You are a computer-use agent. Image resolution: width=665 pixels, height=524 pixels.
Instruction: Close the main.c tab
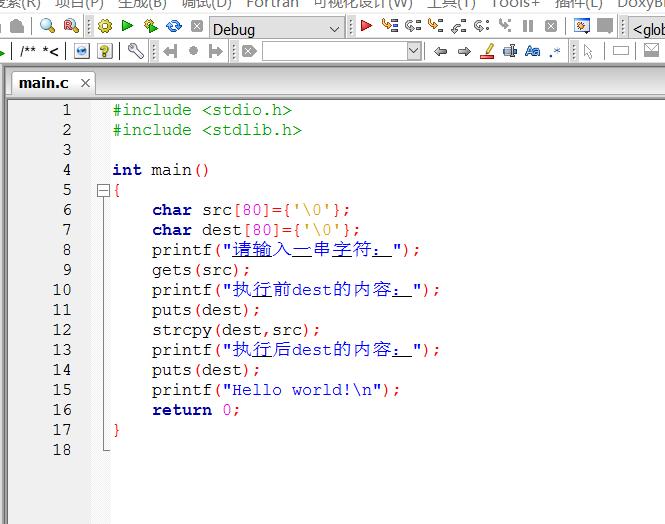point(85,83)
